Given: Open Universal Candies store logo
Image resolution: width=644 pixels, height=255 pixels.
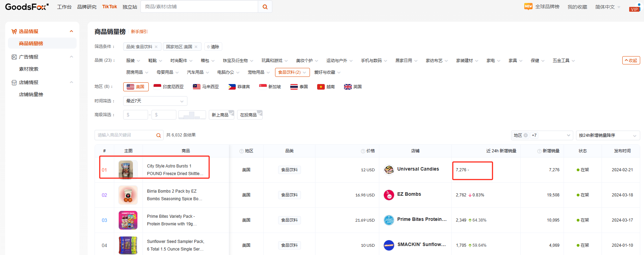Looking at the screenshot, I should (x=389, y=170).
